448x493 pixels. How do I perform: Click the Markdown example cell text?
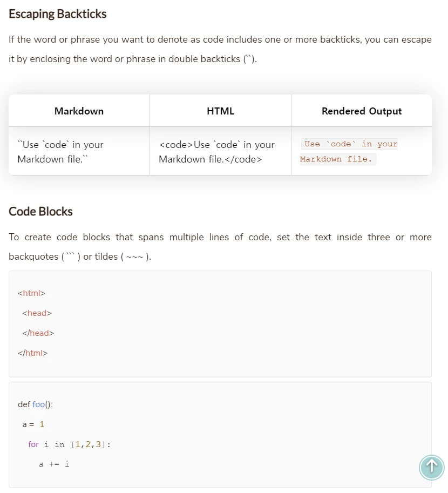(x=60, y=152)
